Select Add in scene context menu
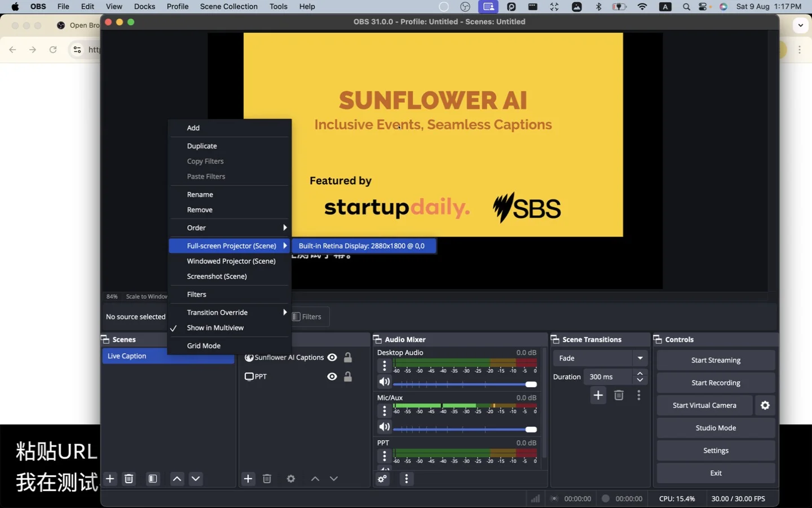This screenshot has height=508, width=812. (x=230, y=128)
